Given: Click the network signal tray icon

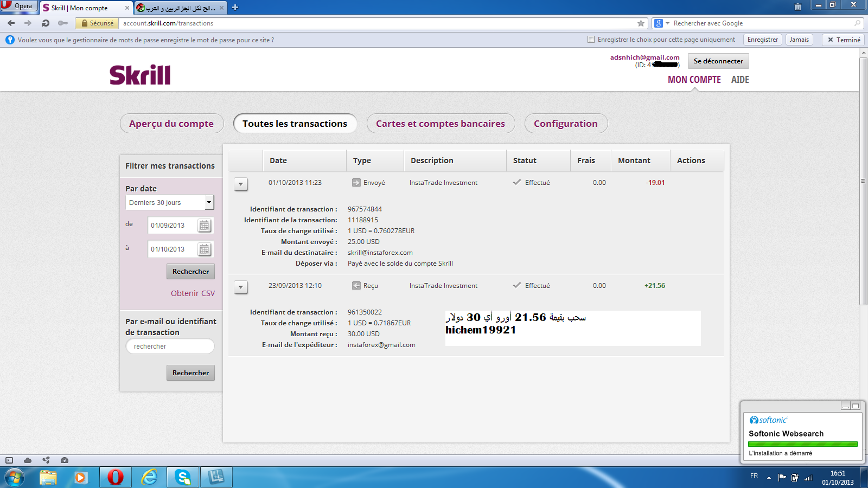Looking at the screenshot, I should click(x=808, y=478).
